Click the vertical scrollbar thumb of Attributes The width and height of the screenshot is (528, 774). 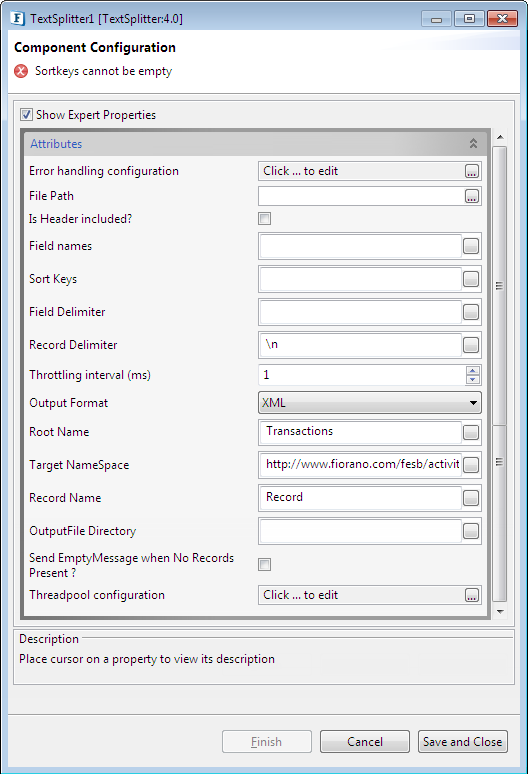(499, 286)
